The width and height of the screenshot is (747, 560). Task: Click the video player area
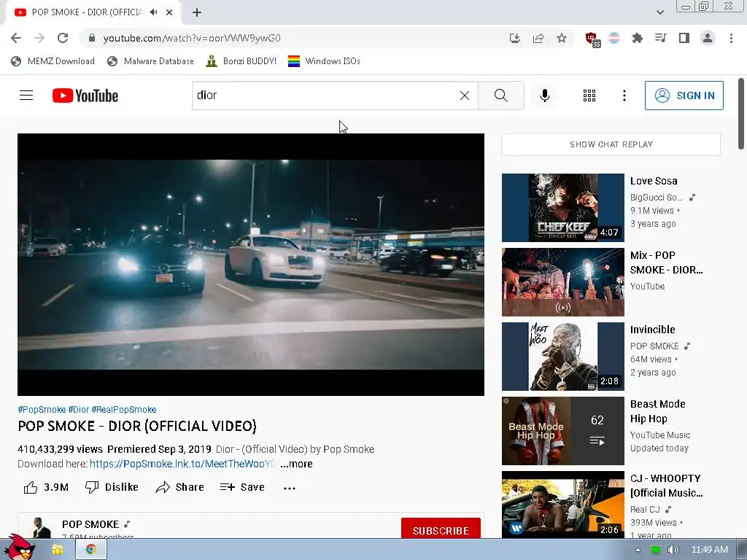(x=251, y=264)
